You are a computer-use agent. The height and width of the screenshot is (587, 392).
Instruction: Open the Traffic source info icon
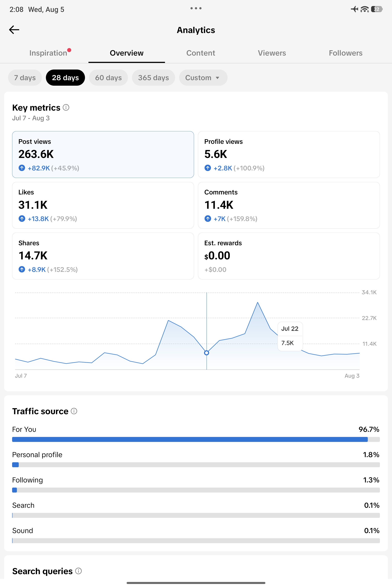(74, 411)
